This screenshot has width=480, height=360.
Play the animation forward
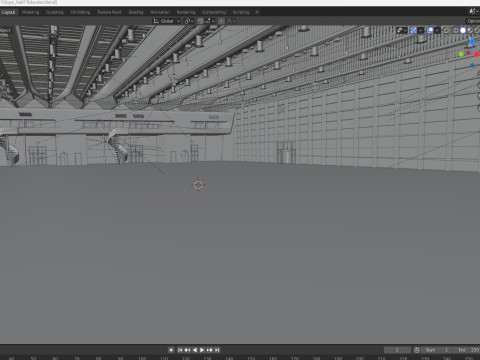pos(202,350)
